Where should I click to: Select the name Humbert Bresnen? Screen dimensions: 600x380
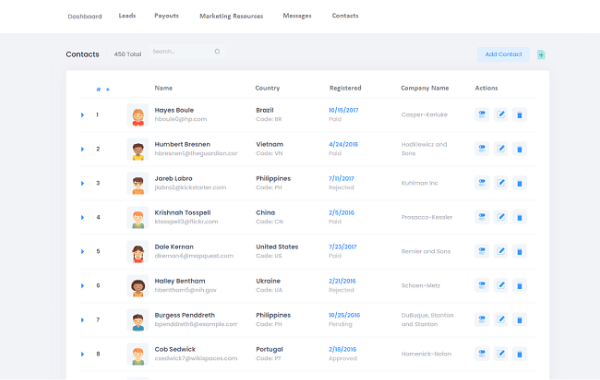point(183,144)
